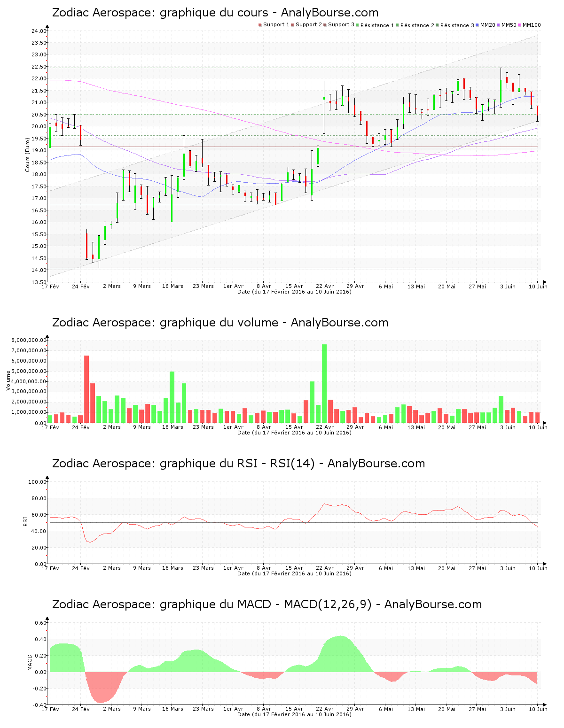This screenshot has width=564, height=728.
Task: Select the 'Résistance 1' legend label
Action: click(377, 25)
